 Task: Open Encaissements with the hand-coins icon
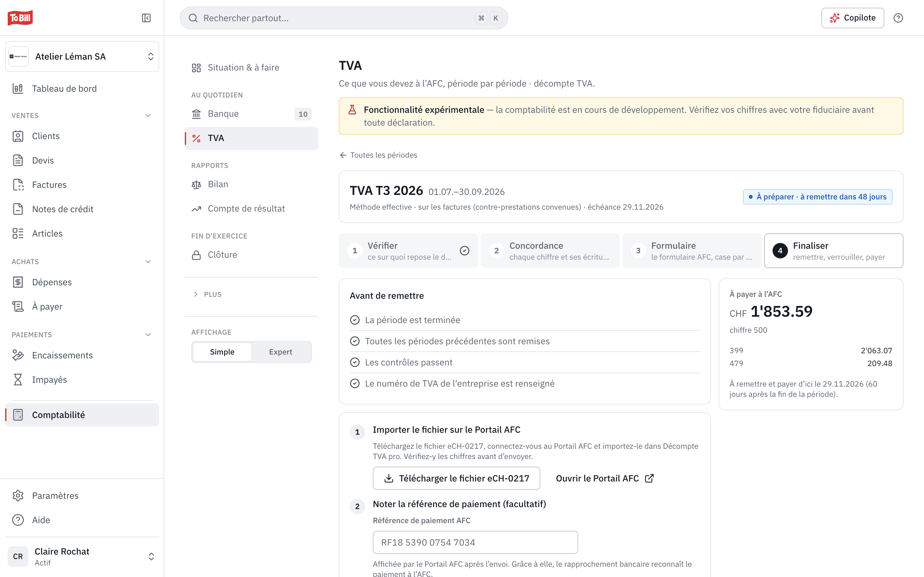pyautogui.click(x=18, y=355)
